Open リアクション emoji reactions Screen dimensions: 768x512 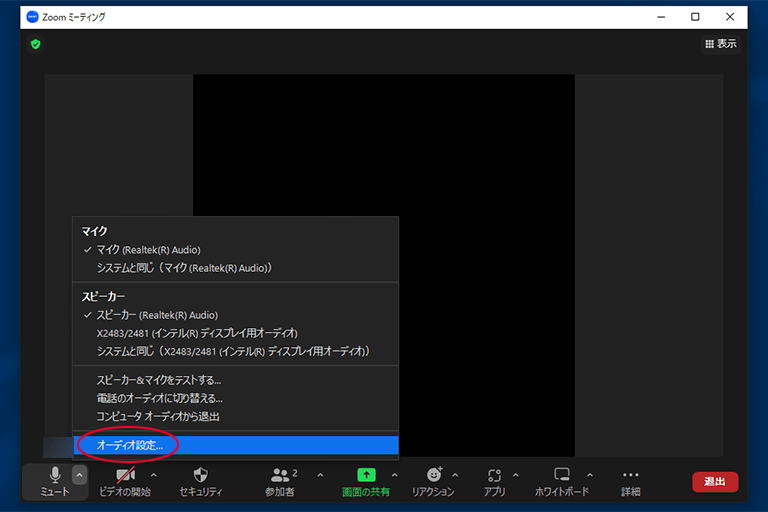click(433, 476)
